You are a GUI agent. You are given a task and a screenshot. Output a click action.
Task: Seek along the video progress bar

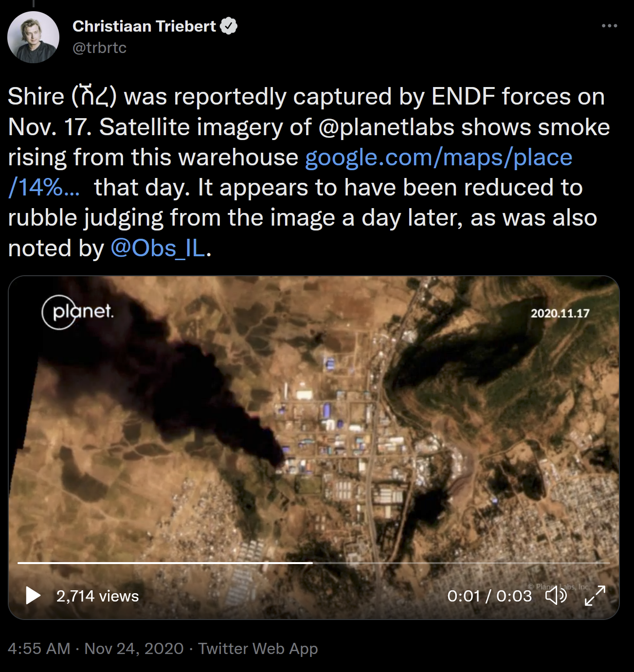(x=313, y=563)
